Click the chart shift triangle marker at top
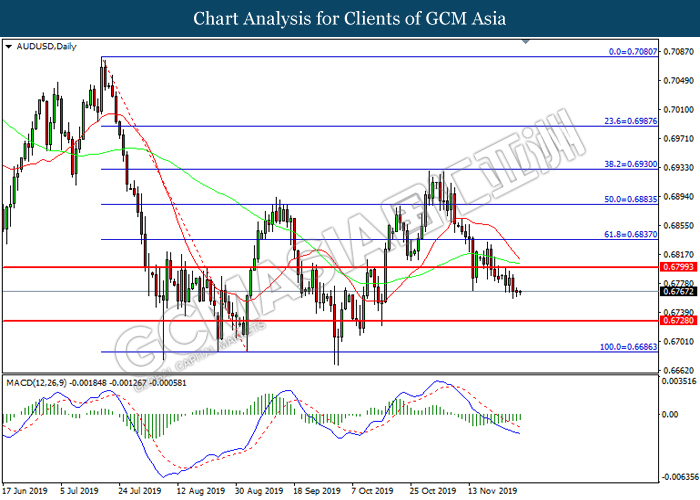This screenshot has width=700, height=500. pos(525,42)
